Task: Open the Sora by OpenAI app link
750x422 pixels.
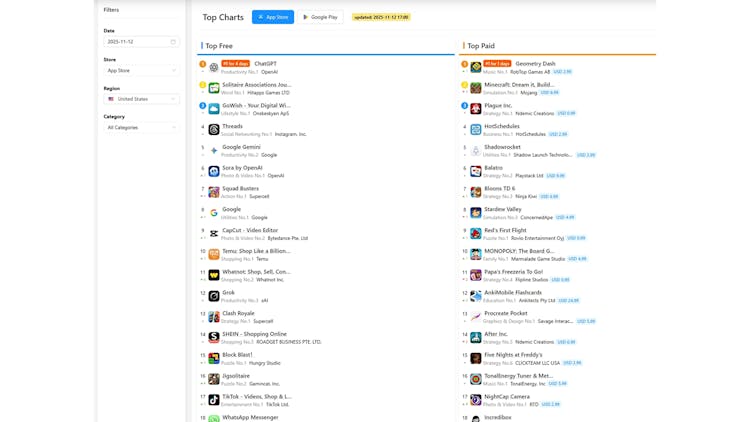Action: click(242, 168)
